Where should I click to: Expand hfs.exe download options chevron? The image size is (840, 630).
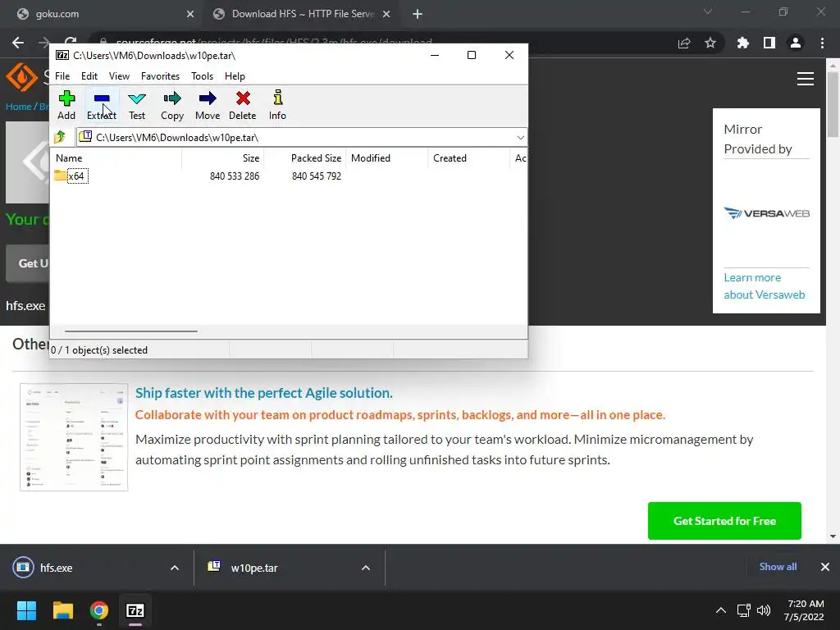coord(175,568)
